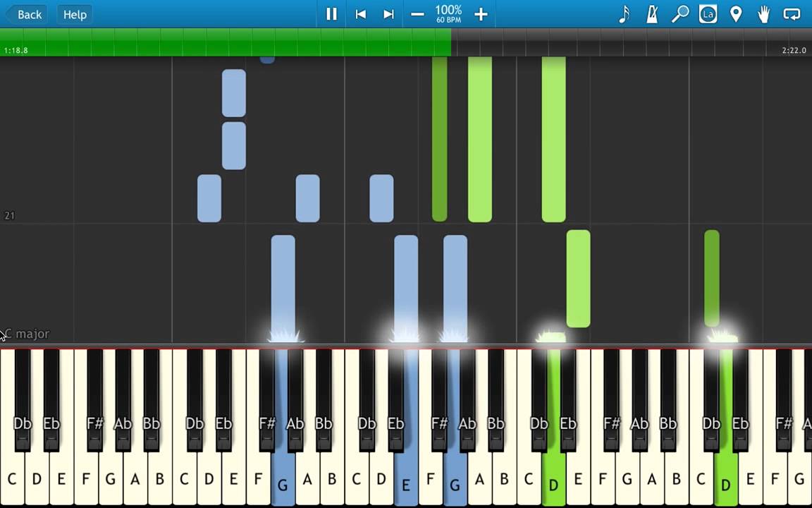
Task: Click the 100% 60 BPM speed readout
Action: (x=448, y=13)
